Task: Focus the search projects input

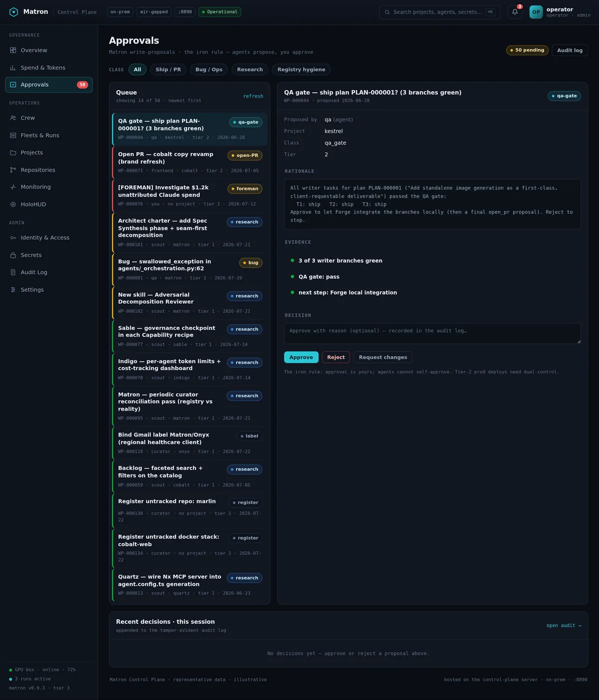Action: pos(440,12)
